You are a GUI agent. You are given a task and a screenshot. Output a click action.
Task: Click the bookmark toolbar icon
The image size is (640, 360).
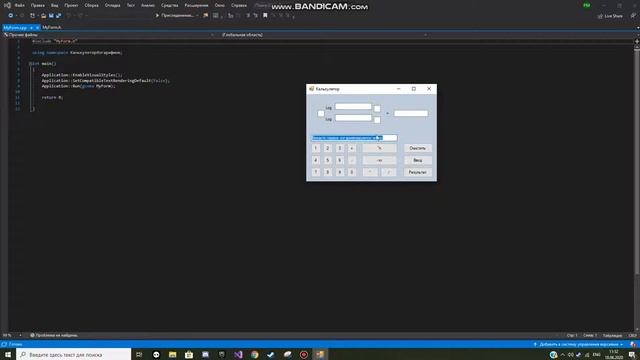265,16
